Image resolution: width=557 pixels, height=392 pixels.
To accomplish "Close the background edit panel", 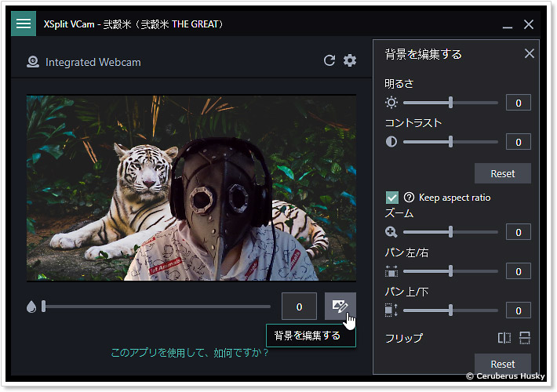I will 530,53.
